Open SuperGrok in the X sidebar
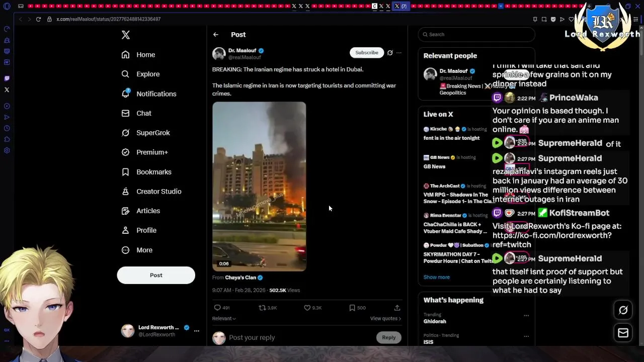The image size is (644, 362). click(x=146, y=133)
